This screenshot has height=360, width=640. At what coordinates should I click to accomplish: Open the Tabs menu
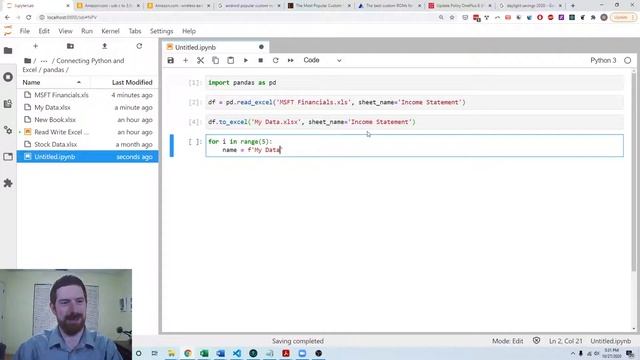(x=135, y=31)
